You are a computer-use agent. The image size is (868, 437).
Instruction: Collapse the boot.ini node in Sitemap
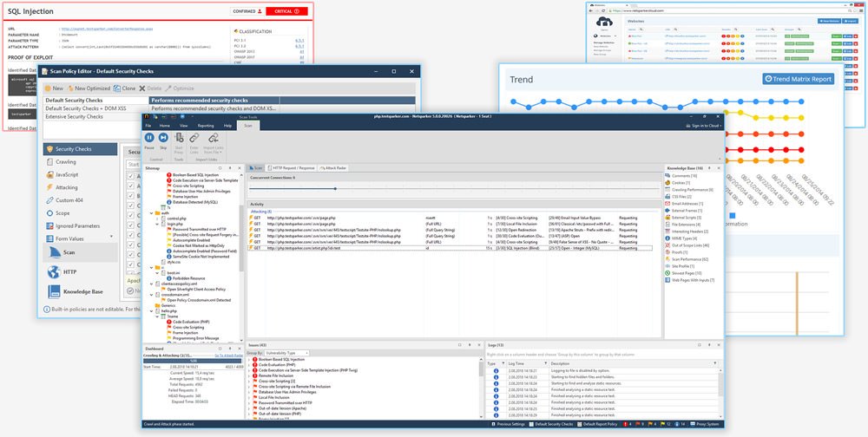(158, 273)
